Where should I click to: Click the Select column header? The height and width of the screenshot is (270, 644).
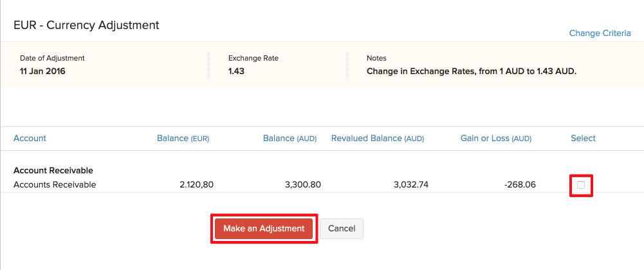pyautogui.click(x=583, y=138)
